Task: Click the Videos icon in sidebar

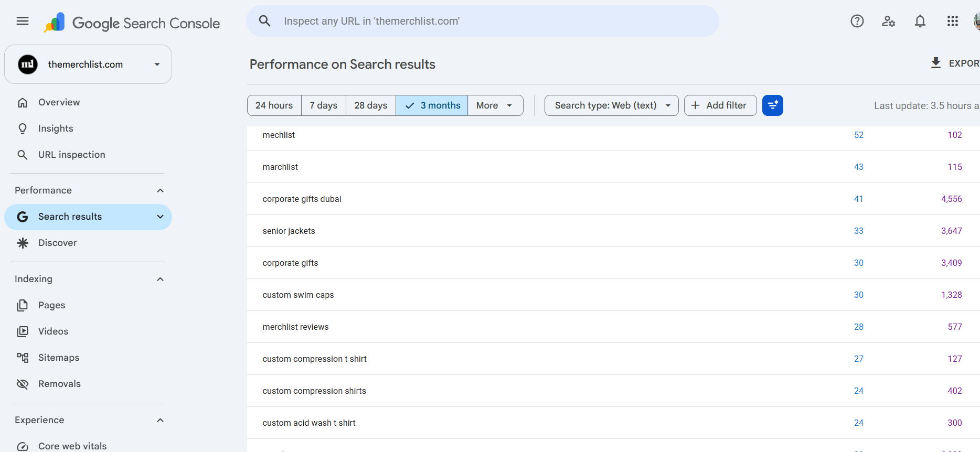Action: coord(23,331)
